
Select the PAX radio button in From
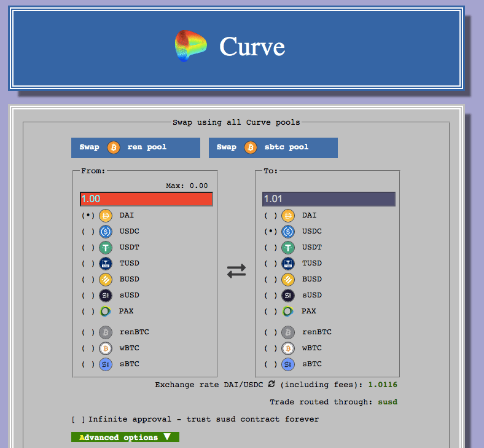(x=88, y=312)
